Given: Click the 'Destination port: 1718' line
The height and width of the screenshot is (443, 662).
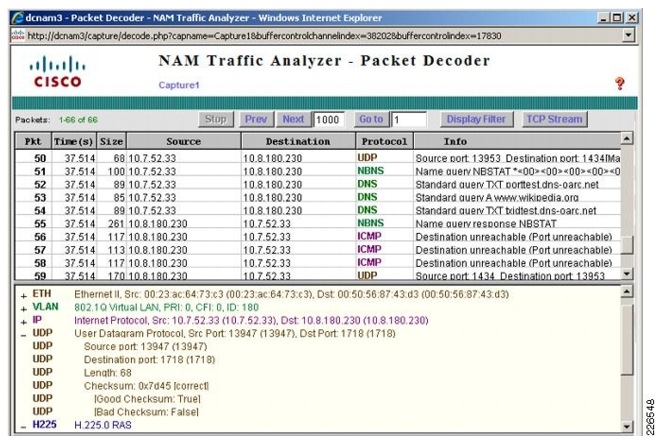Looking at the screenshot, I should [x=149, y=360].
